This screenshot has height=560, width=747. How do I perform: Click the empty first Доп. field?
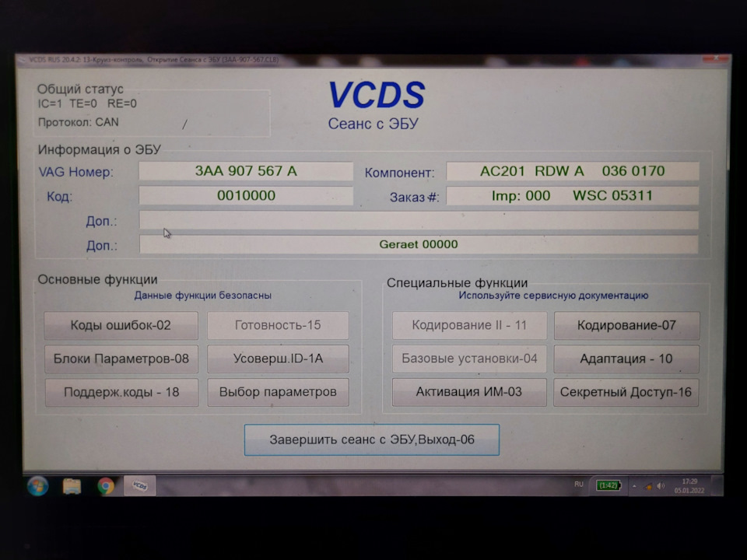pyautogui.click(x=419, y=220)
